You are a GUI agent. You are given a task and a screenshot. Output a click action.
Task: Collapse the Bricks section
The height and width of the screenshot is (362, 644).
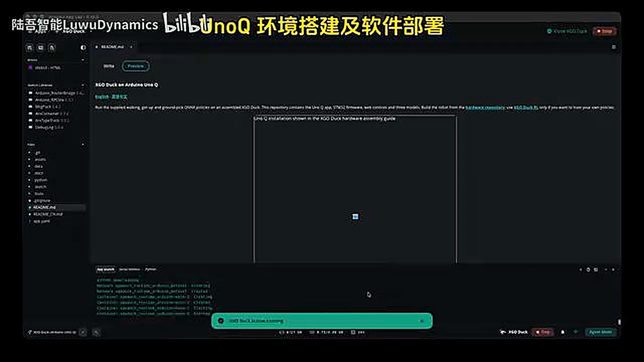tap(83, 60)
